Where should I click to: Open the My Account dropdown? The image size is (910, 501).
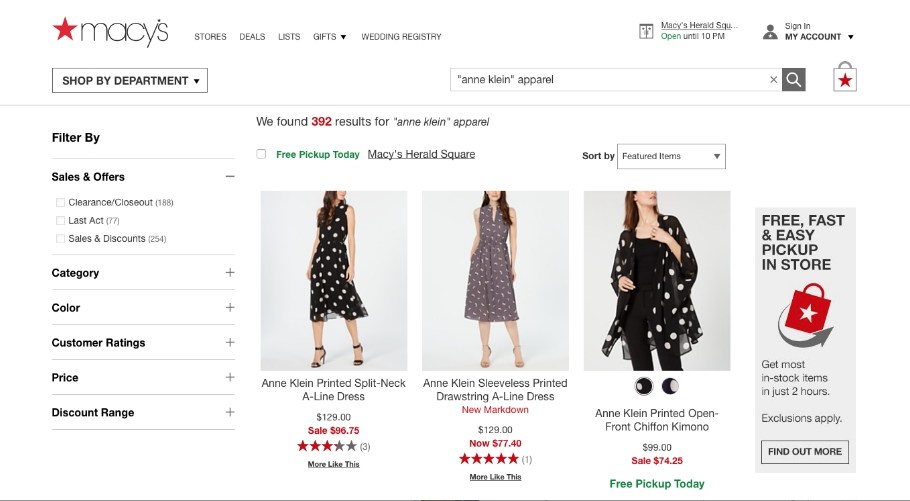819,37
